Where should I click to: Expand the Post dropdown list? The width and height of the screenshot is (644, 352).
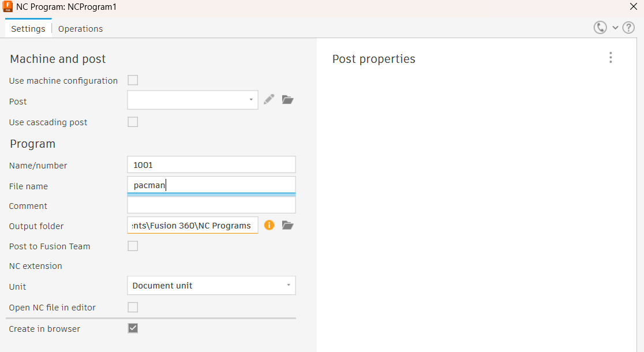click(193, 100)
